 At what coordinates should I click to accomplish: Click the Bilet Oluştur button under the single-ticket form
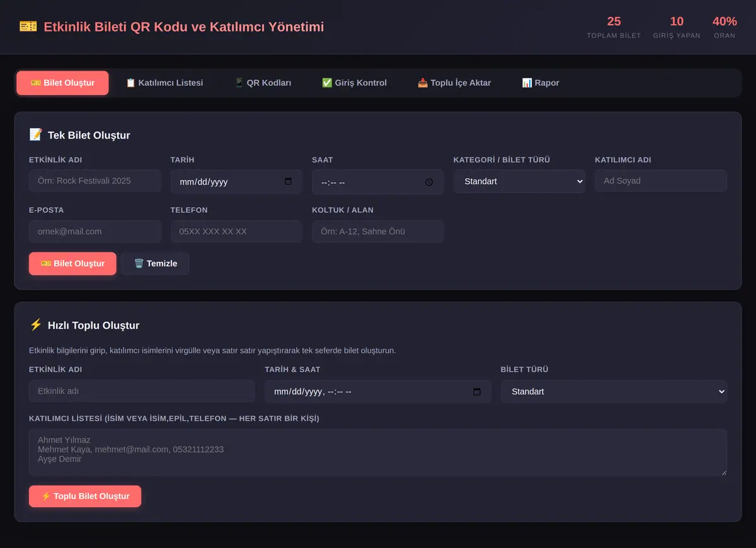[72, 264]
